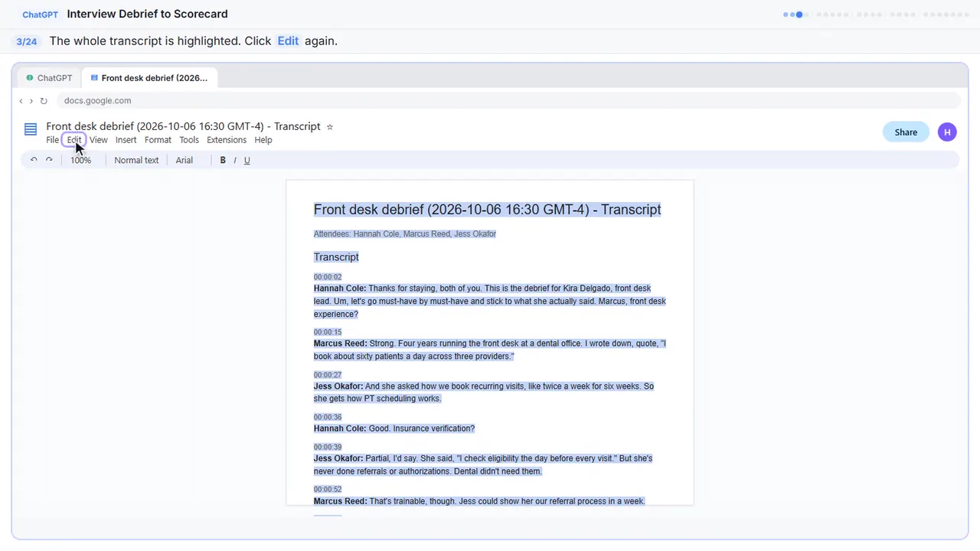The height and width of the screenshot is (551, 980).
Task: Open the Tools menu
Action: pyautogui.click(x=189, y=140)
